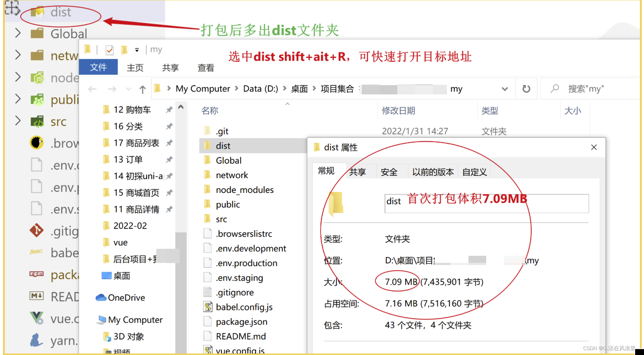Open 3D 对象 in navigation pane
The image size is (644, 355).
129,336
